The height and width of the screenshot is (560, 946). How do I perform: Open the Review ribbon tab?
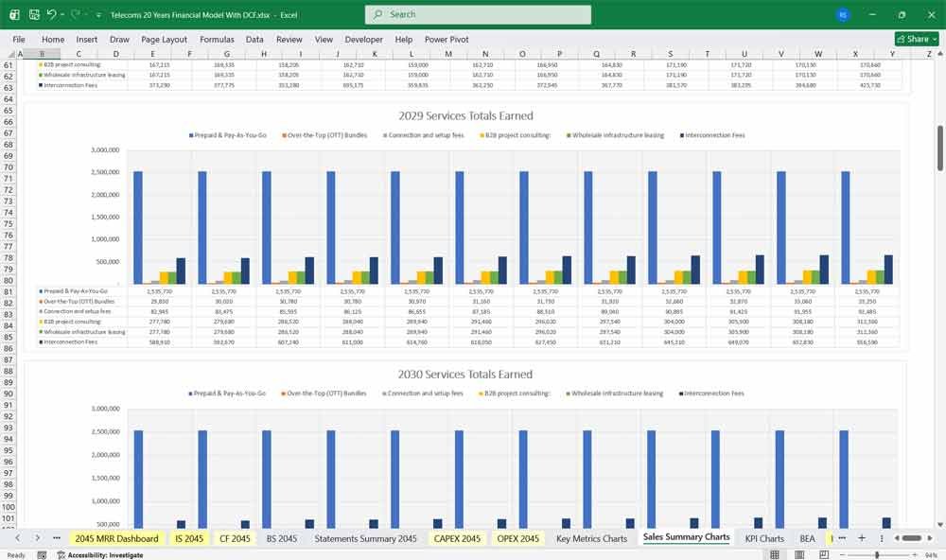pos(289,39)
